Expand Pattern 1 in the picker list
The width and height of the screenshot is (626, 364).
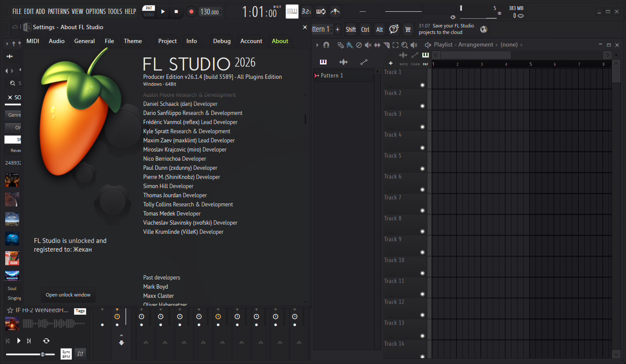click(x=317, y=76)
